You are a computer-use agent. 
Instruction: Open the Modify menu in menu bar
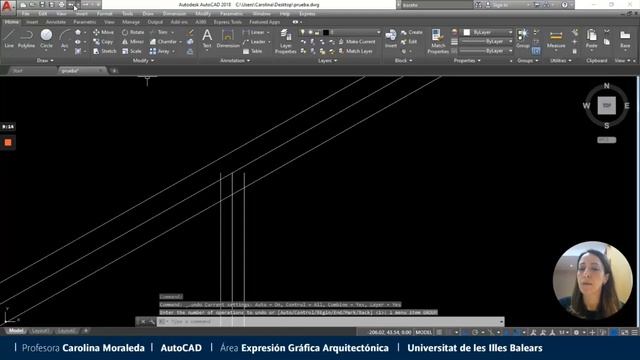[202, 13]
